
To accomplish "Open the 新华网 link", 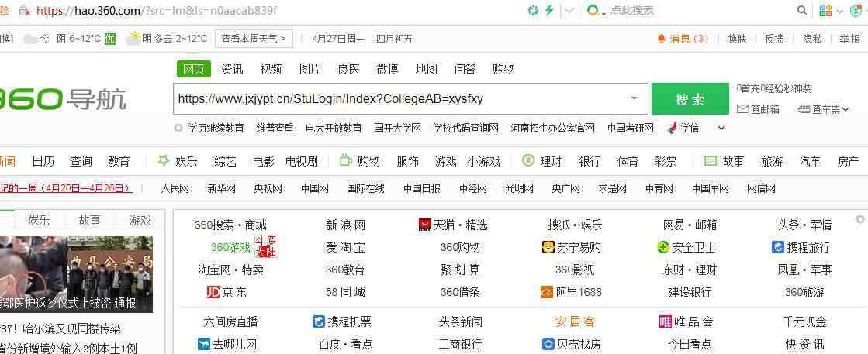I will (221, 188).
